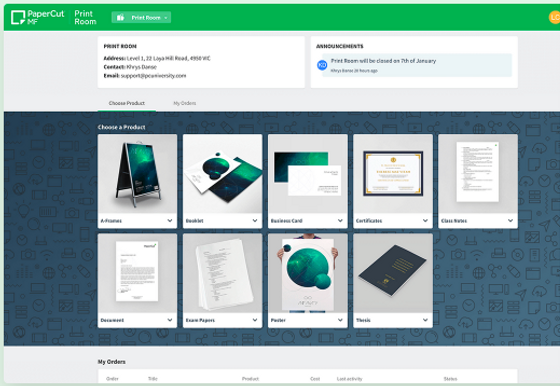
Task: Open the orange user avatar menu
Action: click(555, 17)
